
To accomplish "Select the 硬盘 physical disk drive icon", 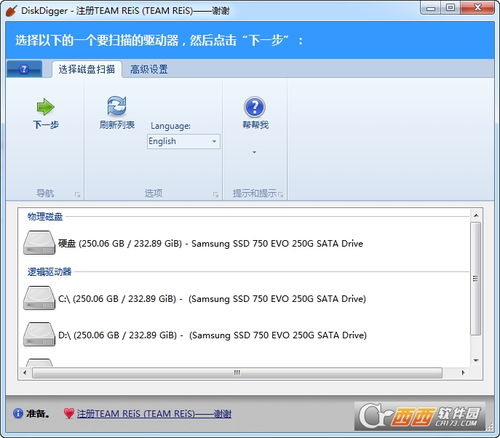I will (x=39, y=243).
